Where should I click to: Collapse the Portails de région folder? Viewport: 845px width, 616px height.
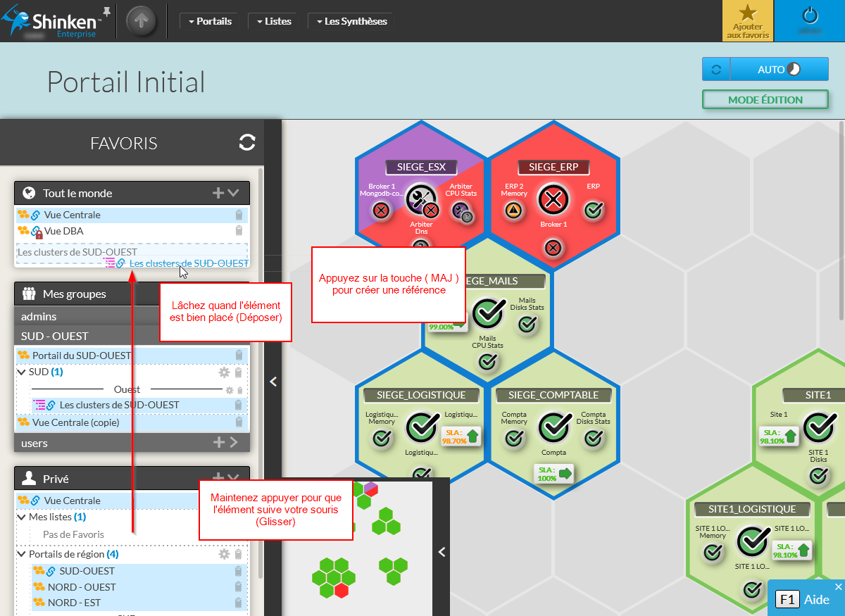(x=22, y=554)
